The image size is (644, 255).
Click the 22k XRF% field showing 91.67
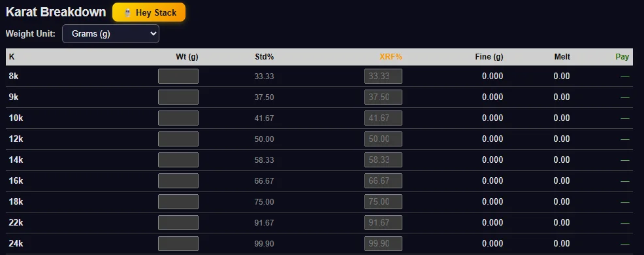[383, 222]
